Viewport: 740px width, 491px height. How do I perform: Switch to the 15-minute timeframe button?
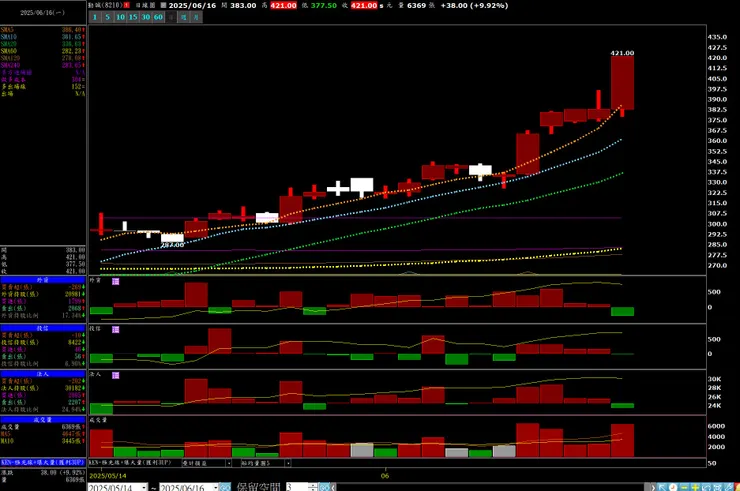pyautogui.click(x=133, y=17)
